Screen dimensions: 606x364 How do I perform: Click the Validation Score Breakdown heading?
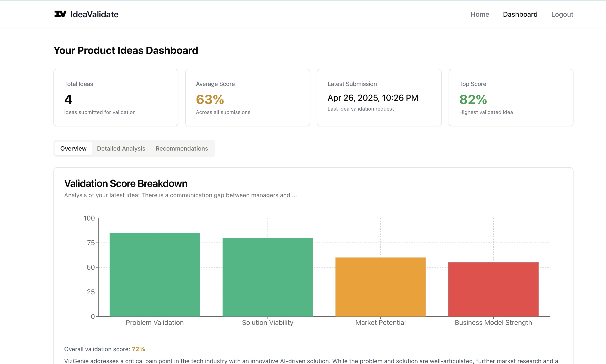(x=126, y=183)
